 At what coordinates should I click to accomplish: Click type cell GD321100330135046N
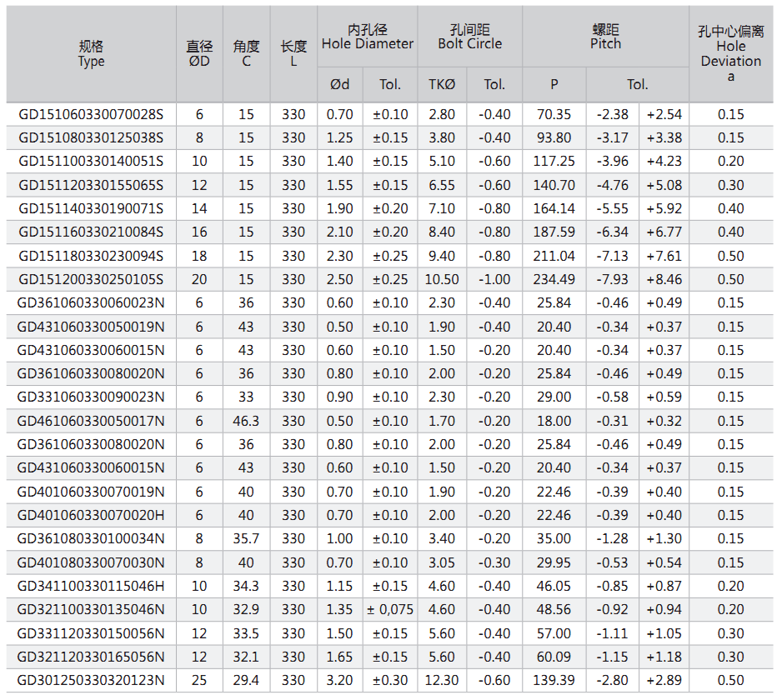coord(91,610)
